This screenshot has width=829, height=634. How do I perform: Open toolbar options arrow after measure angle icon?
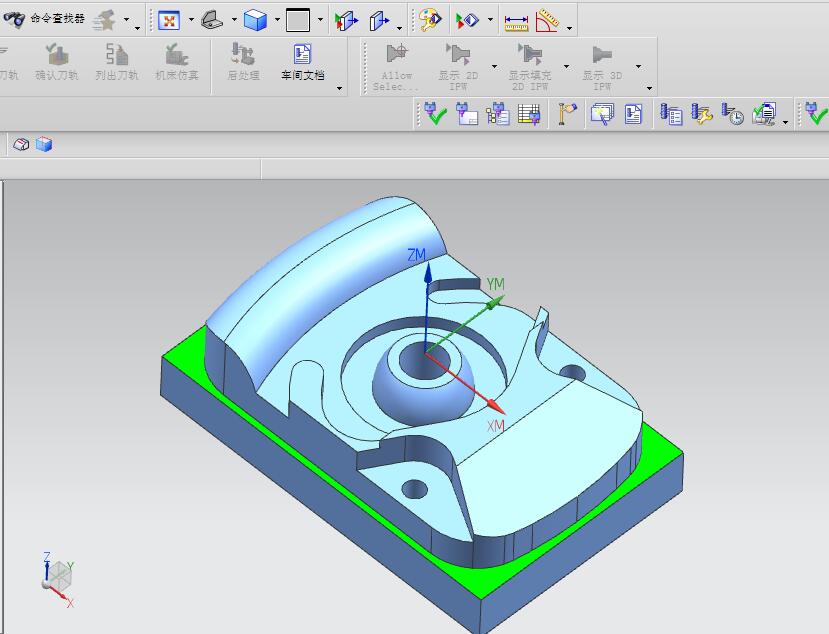[569, 28]
